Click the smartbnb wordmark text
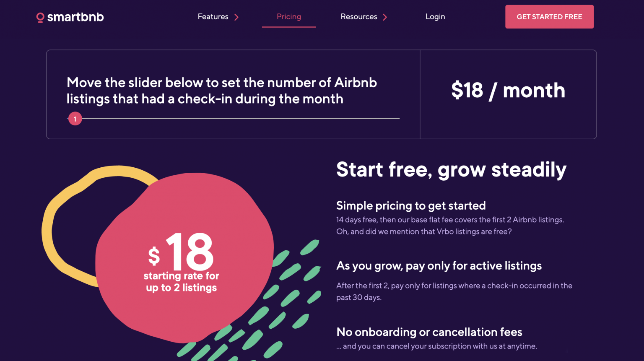Viewport: 644px width, 361px height. coord(76,17)
